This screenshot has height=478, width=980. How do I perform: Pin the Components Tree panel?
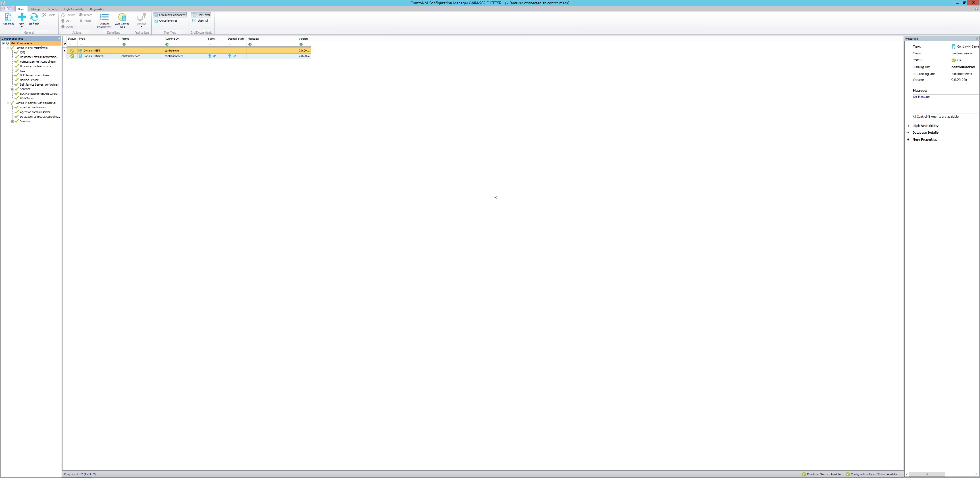coord(59,39)
